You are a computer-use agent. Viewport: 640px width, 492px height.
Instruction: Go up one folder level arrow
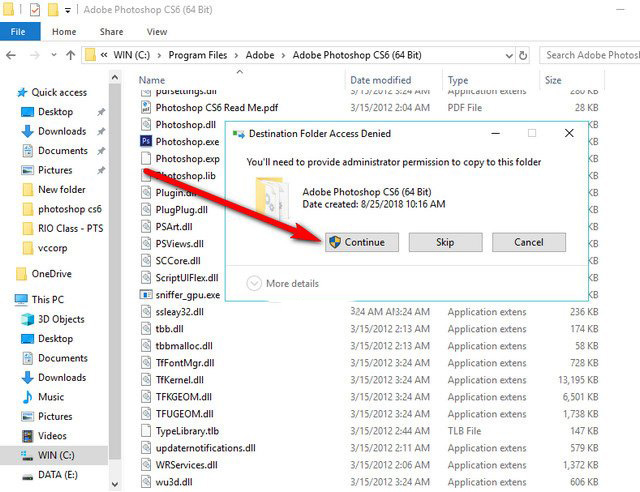(x=71, y=55)
